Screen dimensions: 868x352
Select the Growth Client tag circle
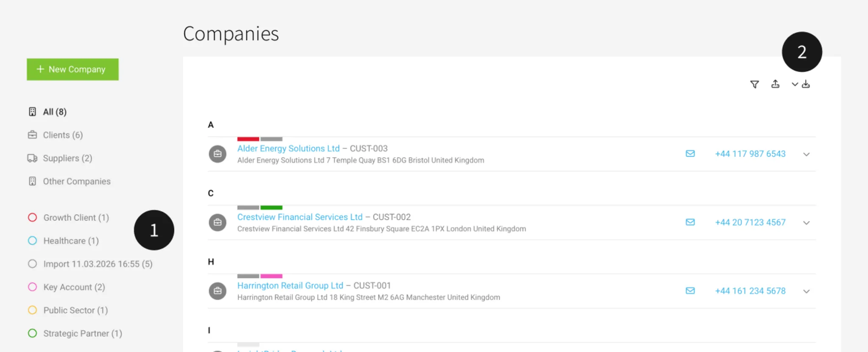pos(32,217)
